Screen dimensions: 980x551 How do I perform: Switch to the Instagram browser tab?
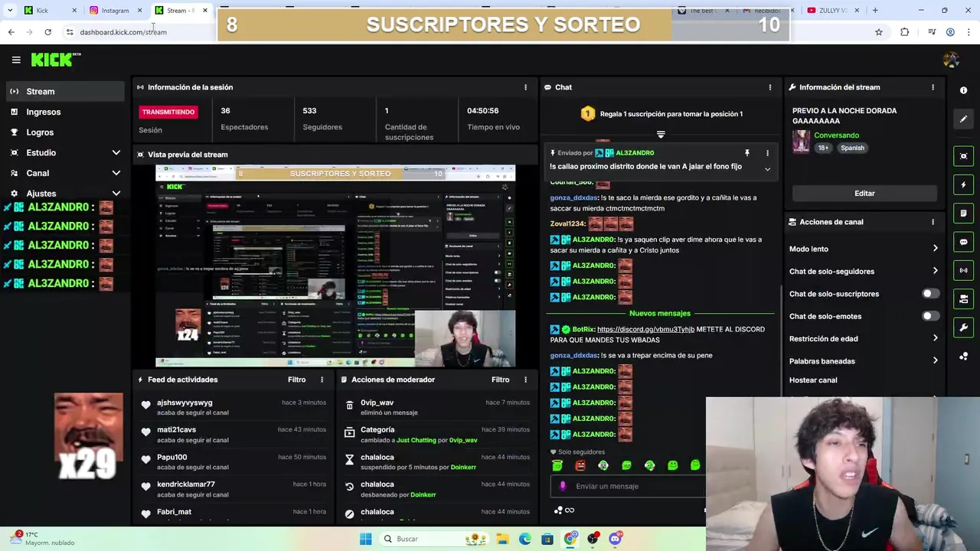113,11
